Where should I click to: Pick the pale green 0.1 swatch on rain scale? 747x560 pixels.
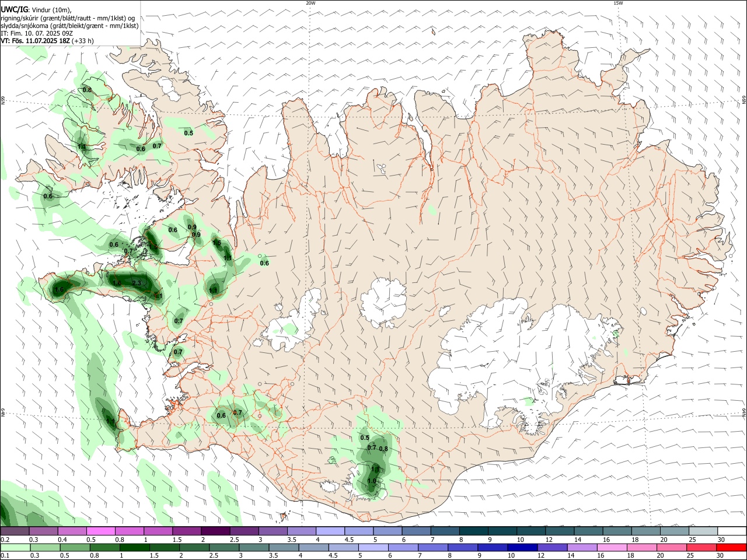coord(15,547)
